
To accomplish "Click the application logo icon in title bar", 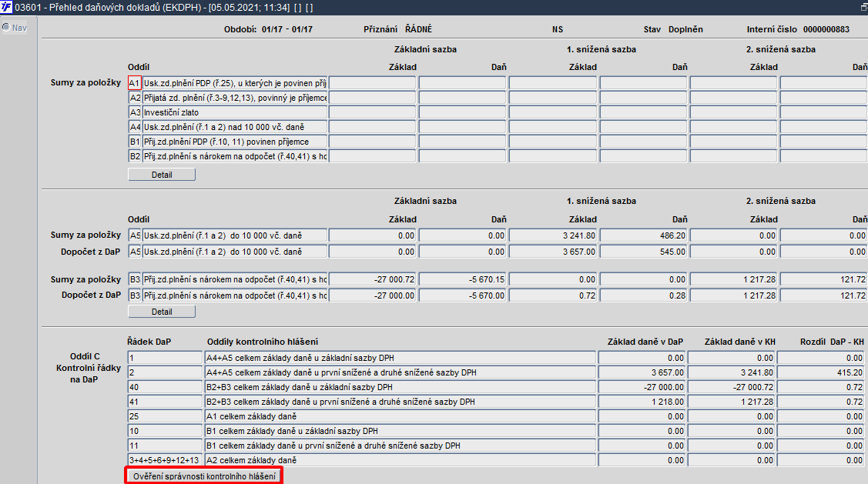I will [x=6, y=7].
